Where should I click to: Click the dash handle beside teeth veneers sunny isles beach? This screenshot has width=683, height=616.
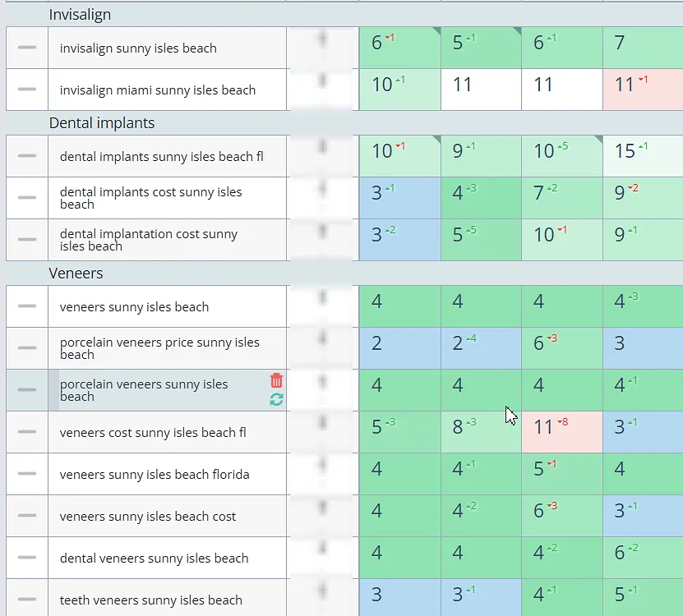pyautogui.click(x=27, y=600)
